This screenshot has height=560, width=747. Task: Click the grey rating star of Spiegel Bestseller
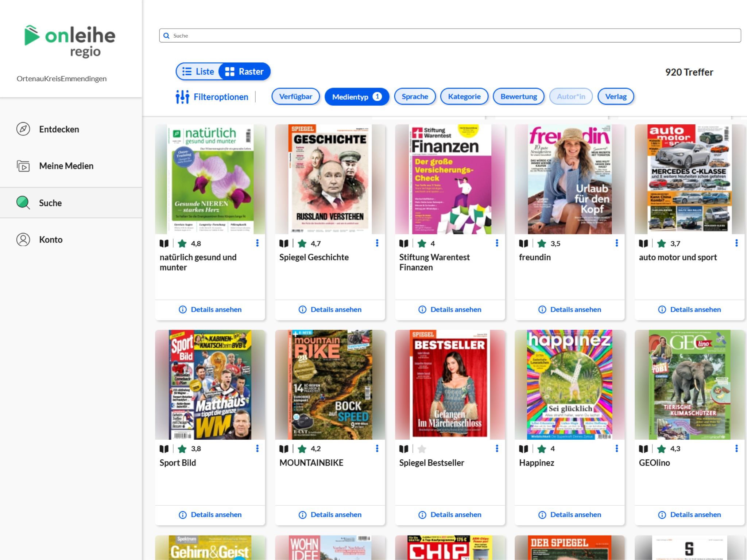pos(422,449)
